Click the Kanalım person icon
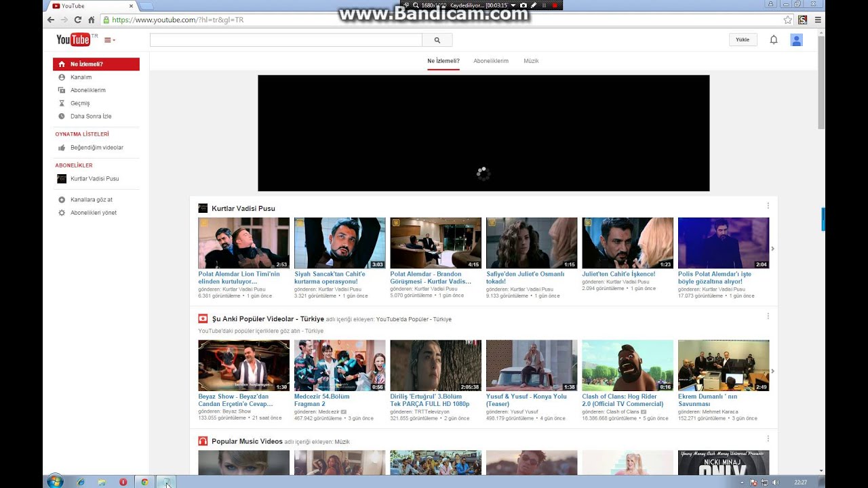Viewport: 868px width, 488px height. point(62,77)
